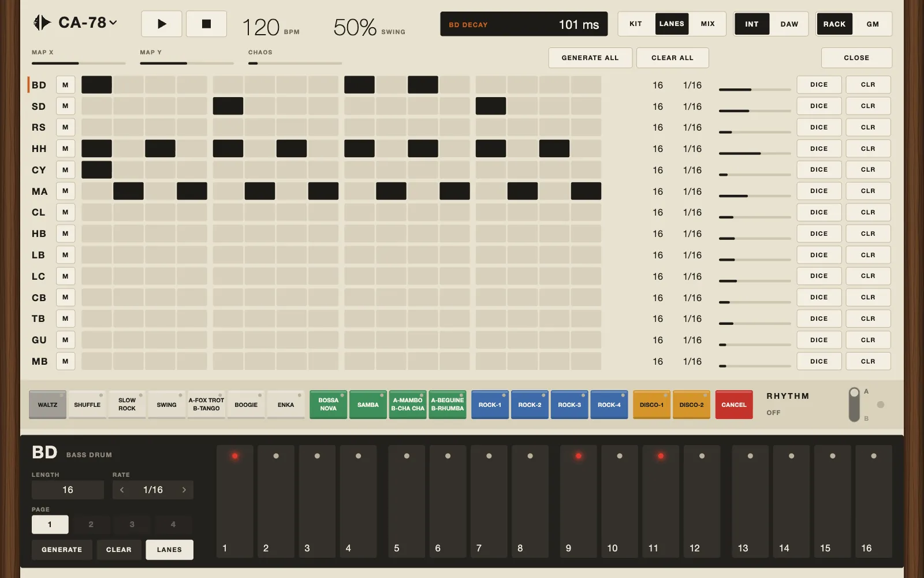
Task: Click the previous rate arrow
Action: (x=122, y=490)
